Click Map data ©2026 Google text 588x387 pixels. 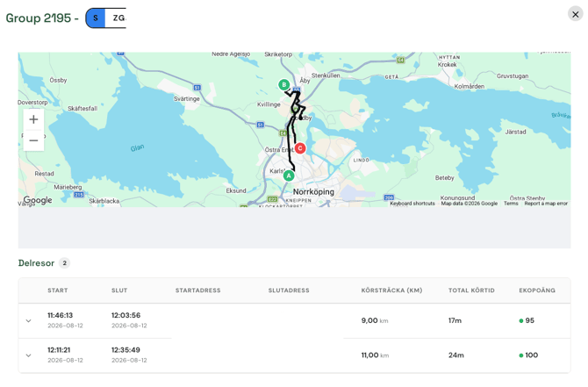click(470, 204)
